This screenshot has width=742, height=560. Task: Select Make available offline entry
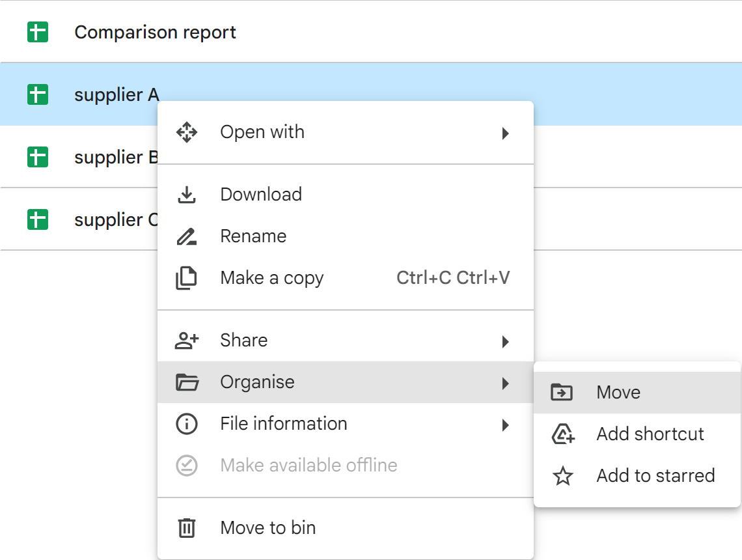point(346,466)
